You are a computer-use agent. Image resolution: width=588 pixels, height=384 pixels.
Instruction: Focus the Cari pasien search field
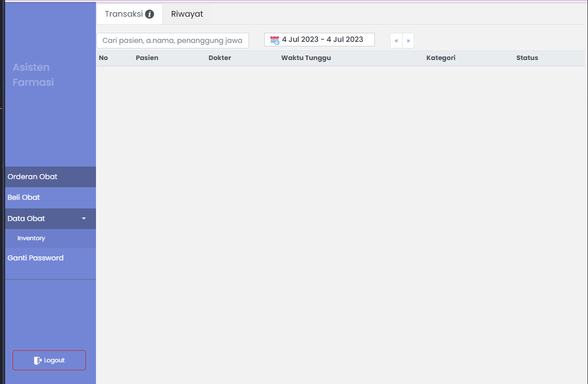pyautogui.click(x=172, y=40)
